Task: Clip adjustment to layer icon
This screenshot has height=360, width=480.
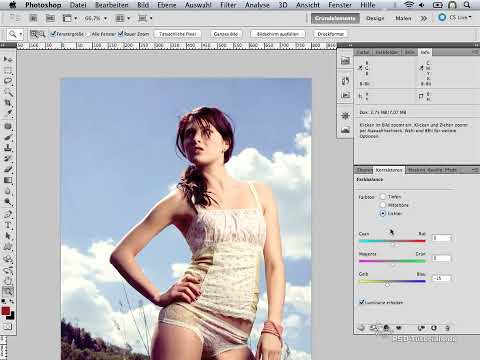Action: tap(386, 328)
